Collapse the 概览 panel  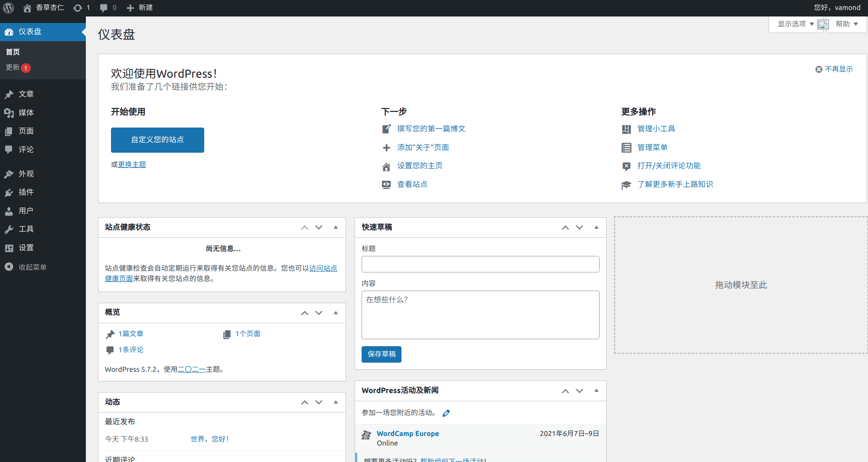pos(336,313)
